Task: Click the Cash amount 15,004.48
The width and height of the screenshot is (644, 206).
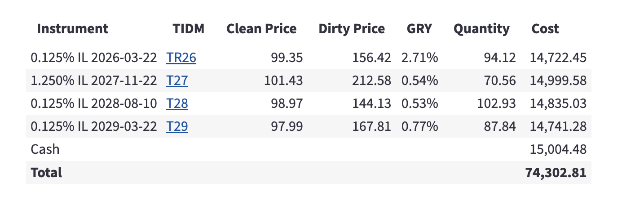Action: pyautogui.click(x=558, y=149)
